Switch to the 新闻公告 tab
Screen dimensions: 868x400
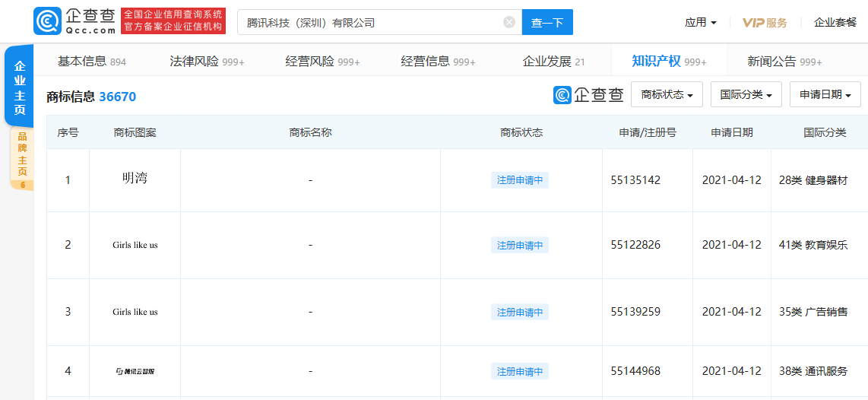coord(784,62)
